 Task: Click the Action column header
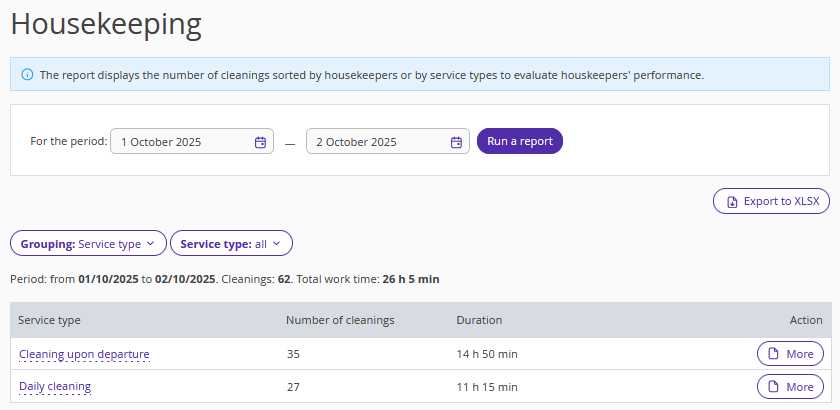pos(805,320)
